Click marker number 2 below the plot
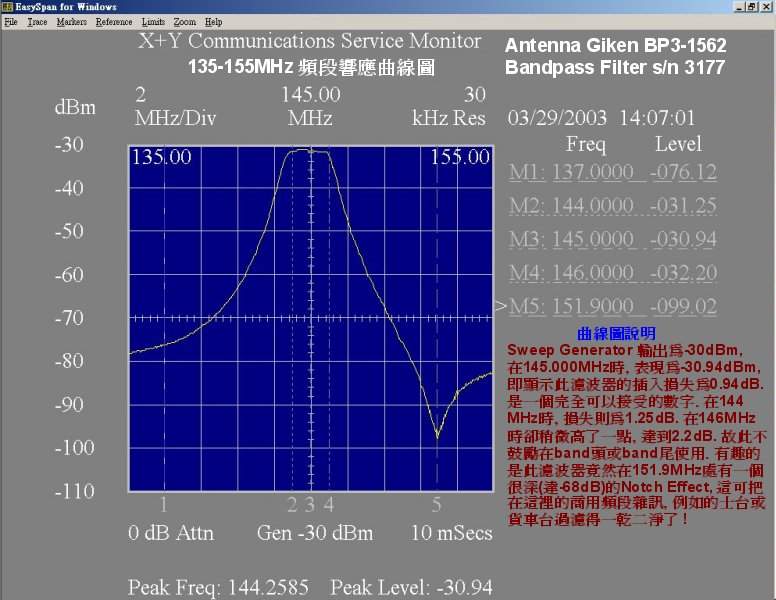The height and width of the screenshot is (600, 776). [x=292, y=504]
